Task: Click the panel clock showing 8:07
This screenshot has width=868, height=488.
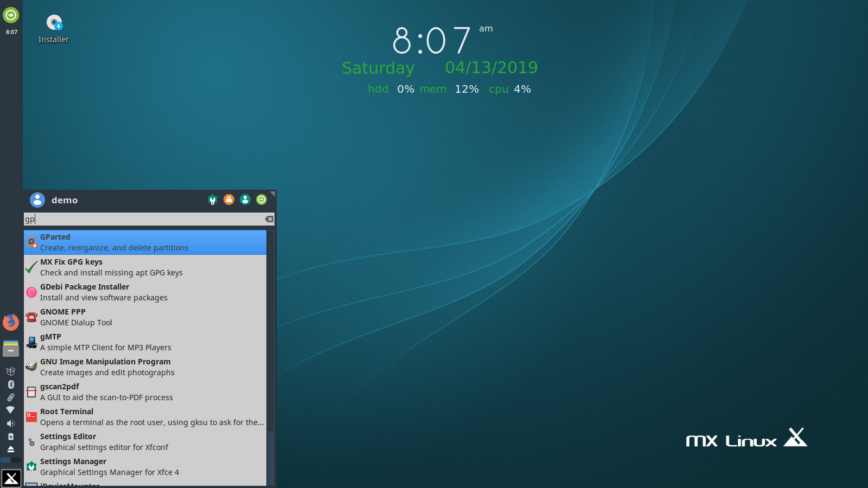Action: tap(11, 32)
